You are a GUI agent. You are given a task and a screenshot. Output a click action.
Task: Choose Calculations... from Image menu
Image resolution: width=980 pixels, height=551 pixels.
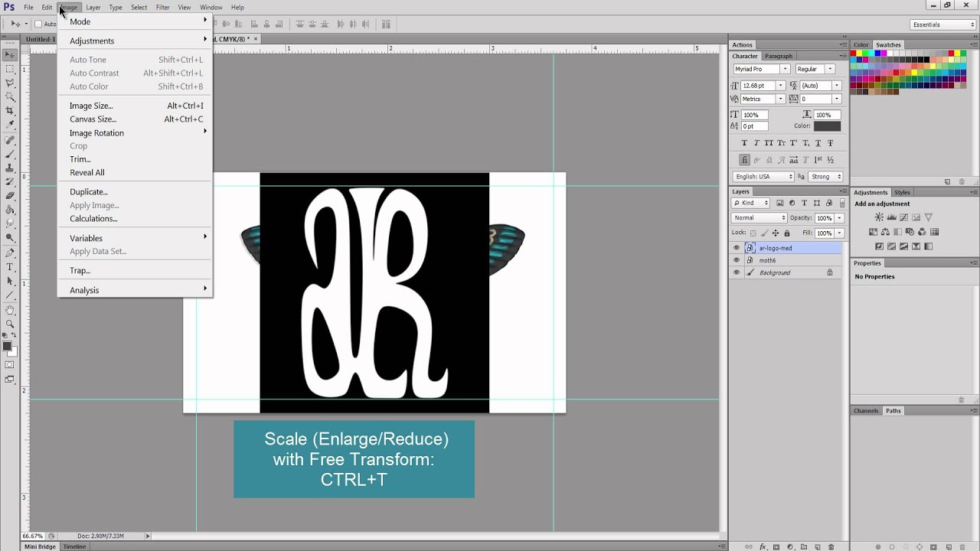click(x=134, y=219)
